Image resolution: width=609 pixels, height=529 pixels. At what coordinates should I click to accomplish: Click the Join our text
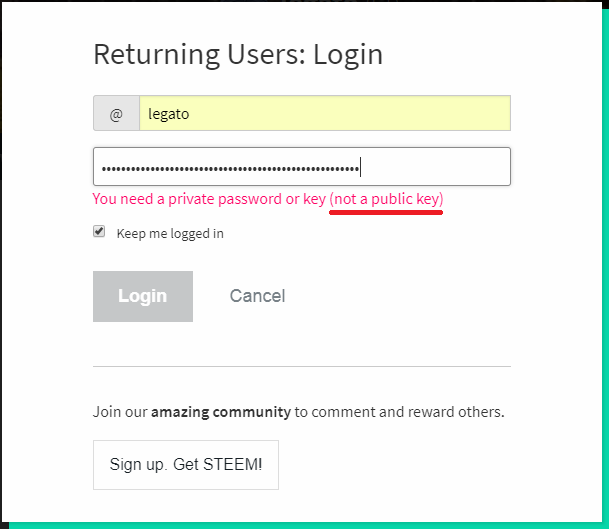click(120, 411)
